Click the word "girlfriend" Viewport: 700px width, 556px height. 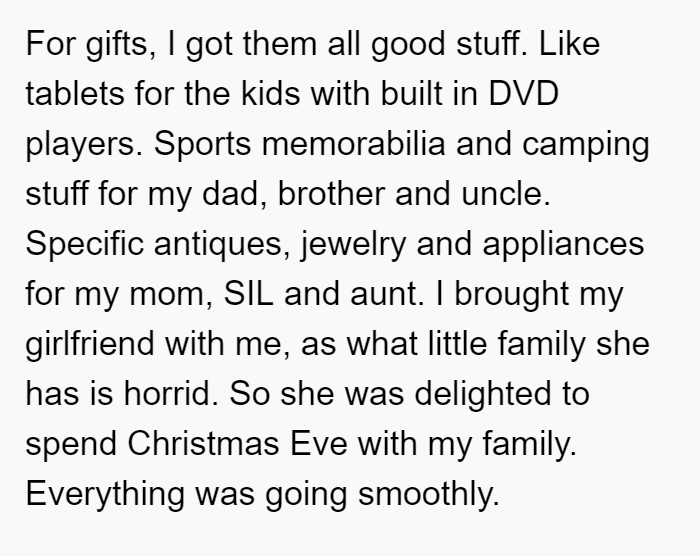point(90,345)
